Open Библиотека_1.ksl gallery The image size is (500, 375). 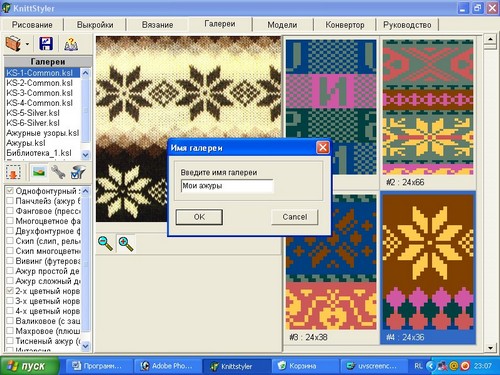42,153
